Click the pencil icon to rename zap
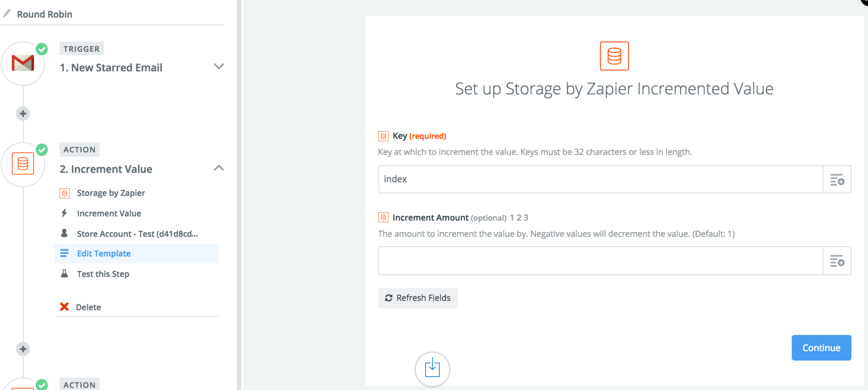 7,14
